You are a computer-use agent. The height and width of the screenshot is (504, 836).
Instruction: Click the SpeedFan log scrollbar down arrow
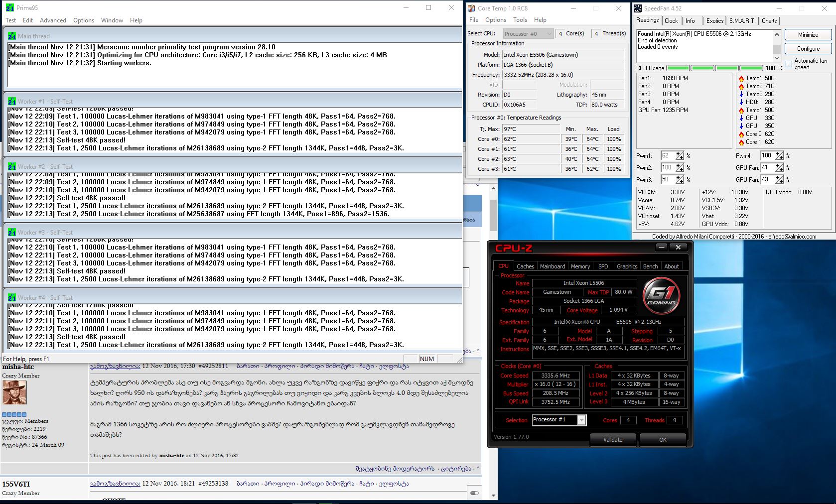point(776,58)
